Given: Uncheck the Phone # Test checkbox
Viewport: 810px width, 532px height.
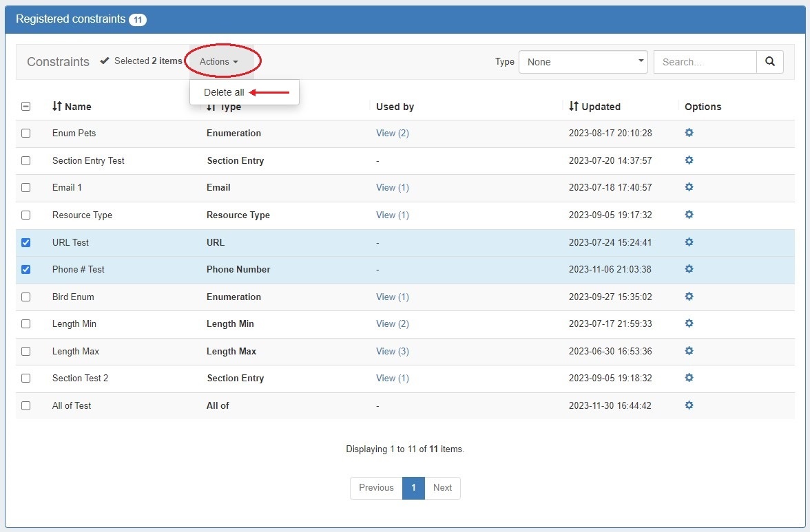Looking at the screenshot, I should [26, 269].
